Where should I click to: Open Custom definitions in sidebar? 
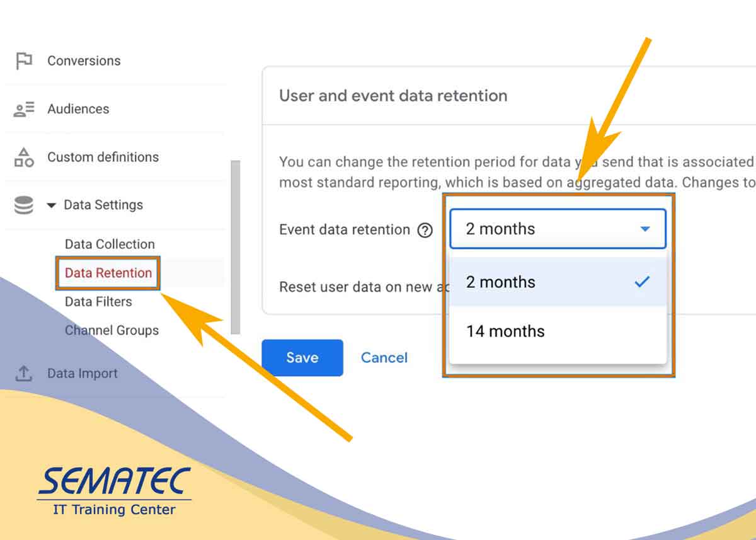tap(103, 157)
